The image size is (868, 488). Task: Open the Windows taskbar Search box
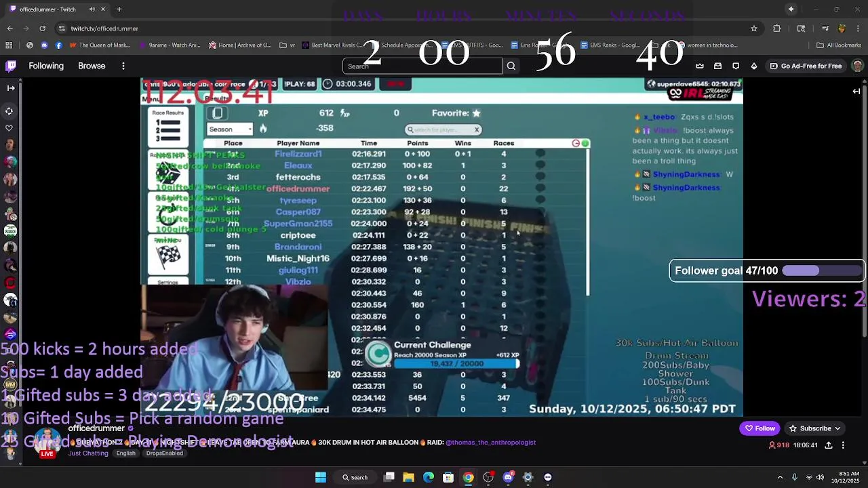pyautogui.click(x=355, y=477)
